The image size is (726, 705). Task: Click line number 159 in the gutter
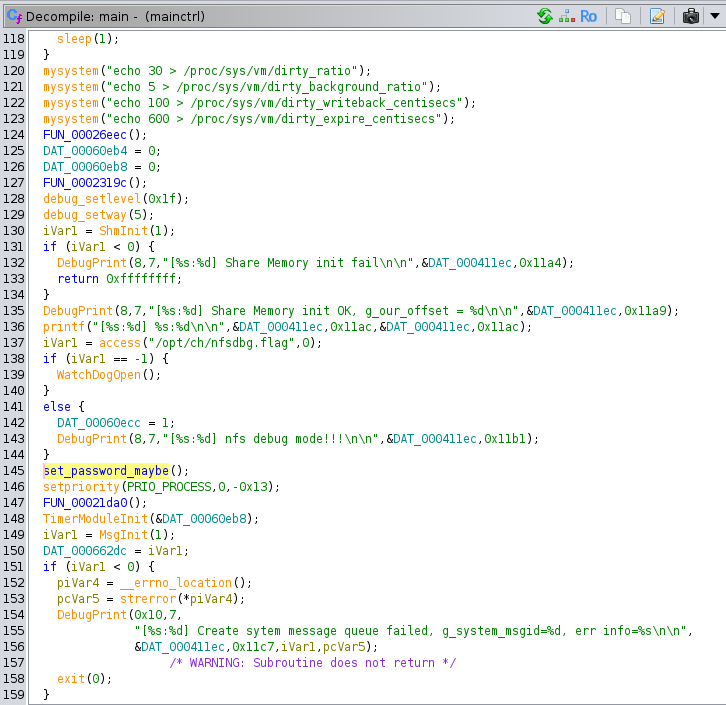[x=13, y=695]
